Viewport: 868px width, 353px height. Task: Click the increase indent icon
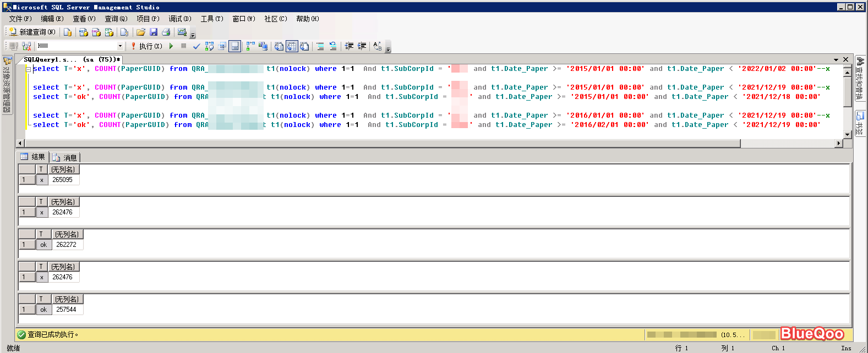point(362,46)
